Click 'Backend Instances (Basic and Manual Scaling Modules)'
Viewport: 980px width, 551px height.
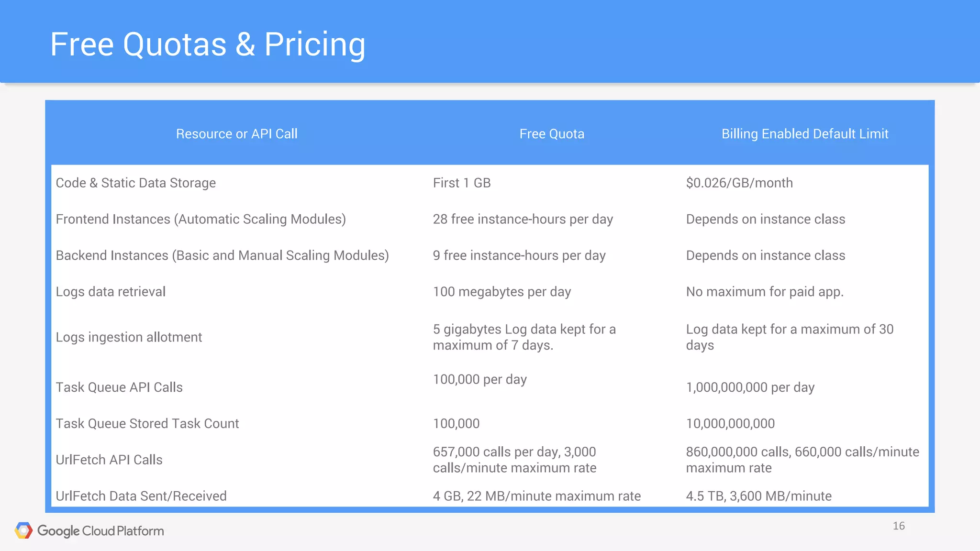click(223, 255)
